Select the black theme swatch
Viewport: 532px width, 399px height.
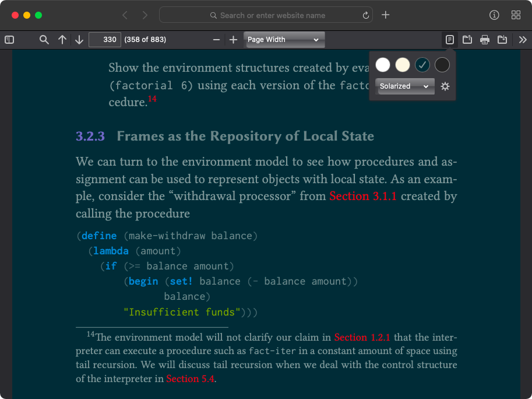(x=442, y=65)
